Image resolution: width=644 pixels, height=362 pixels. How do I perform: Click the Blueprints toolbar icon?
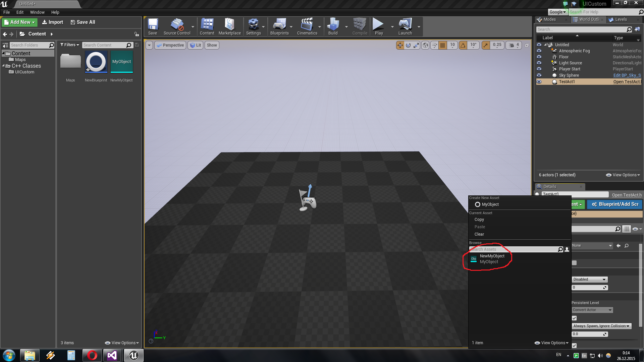click(x=279, y=26)
